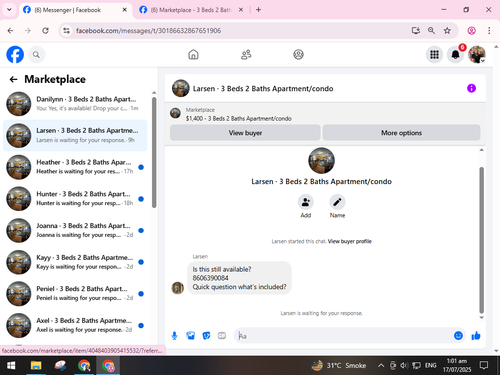Open the notifications bell
Screen dimensions: 500x375
click(456, 54)
